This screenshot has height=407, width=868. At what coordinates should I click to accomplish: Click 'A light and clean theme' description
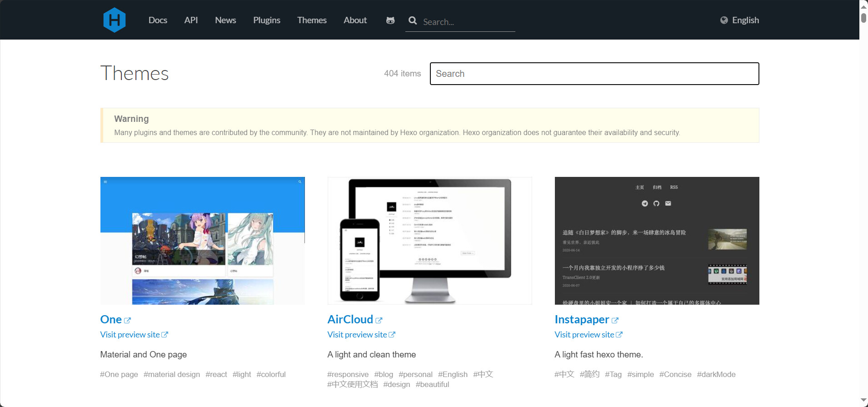point(372,355)
